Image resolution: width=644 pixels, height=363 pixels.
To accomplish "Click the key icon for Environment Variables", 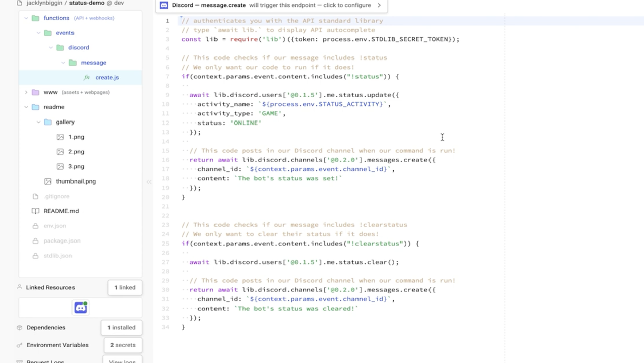I will tap(19, 345).
